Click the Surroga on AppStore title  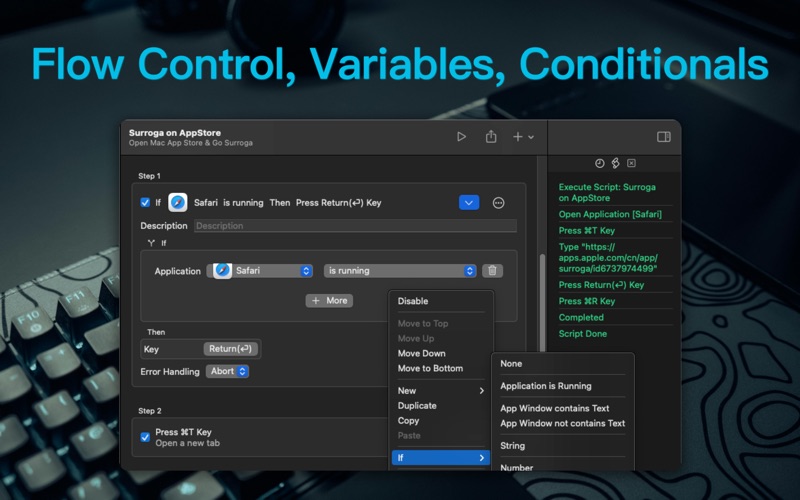[174, 133]
